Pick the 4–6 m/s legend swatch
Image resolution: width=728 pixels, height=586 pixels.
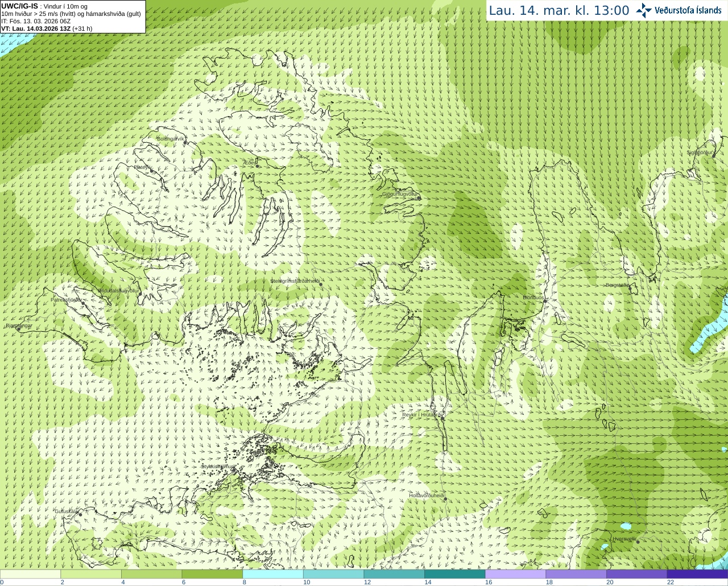pos(152,574)
